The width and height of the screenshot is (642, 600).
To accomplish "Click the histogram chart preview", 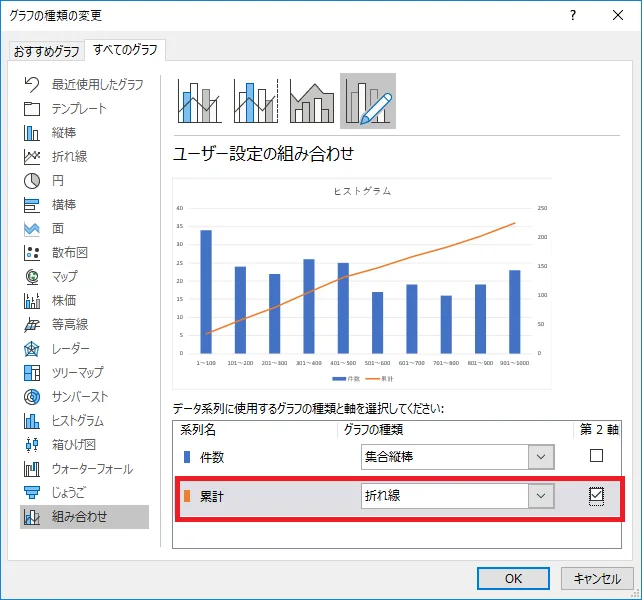I will click(x=362, y=284).
